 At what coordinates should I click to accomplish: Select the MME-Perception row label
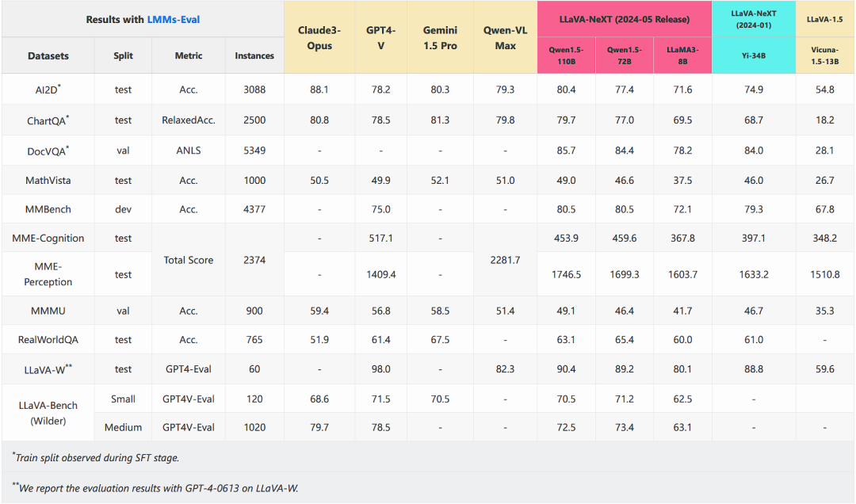click(x=48, y=274)
